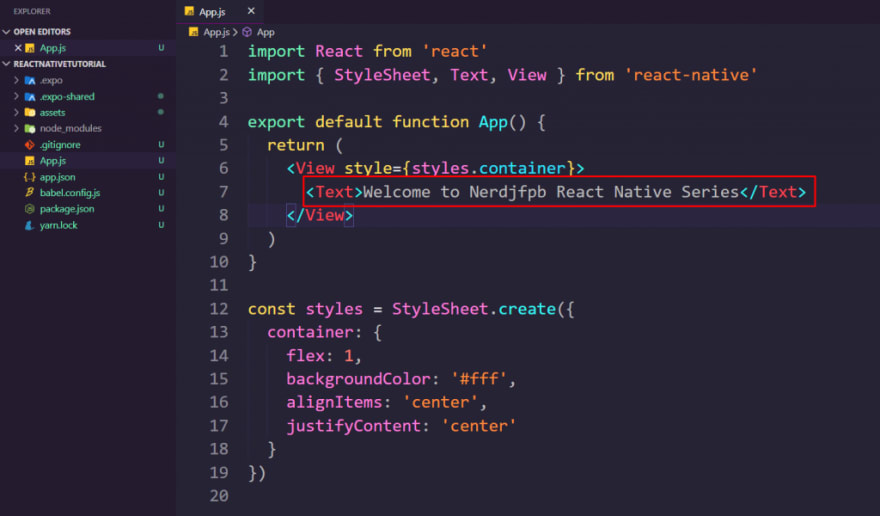
Task: Open babel.config.js from the file tree
Action: [70, 193]
